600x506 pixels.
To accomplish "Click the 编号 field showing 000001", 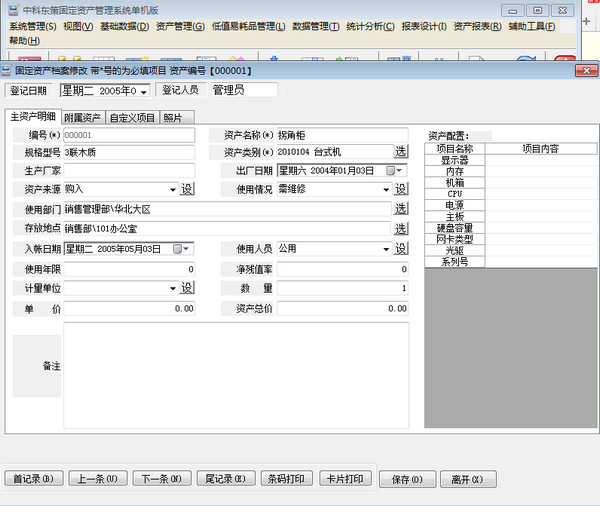I will [x=129, y=135].
